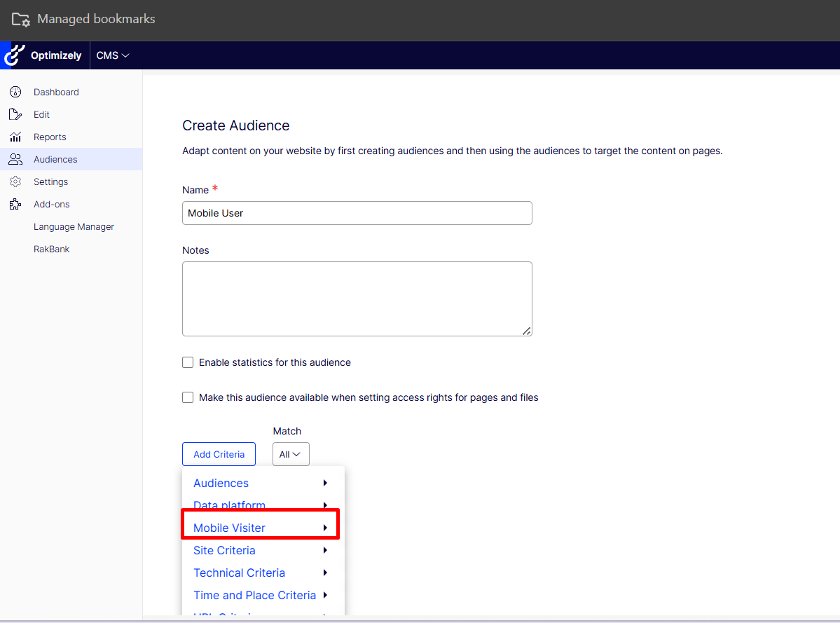Open the Settings gear icon
840x623 pixels.
[x=15, y=182]
